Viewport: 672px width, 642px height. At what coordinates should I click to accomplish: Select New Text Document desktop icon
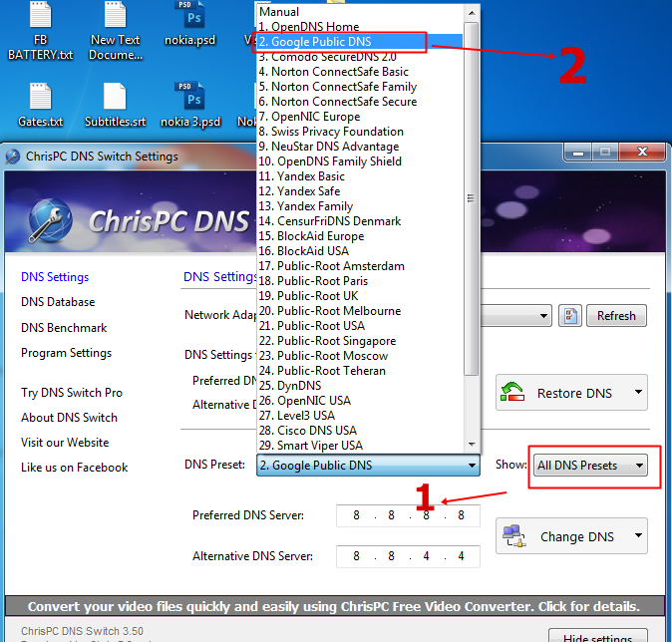[116, 30]
